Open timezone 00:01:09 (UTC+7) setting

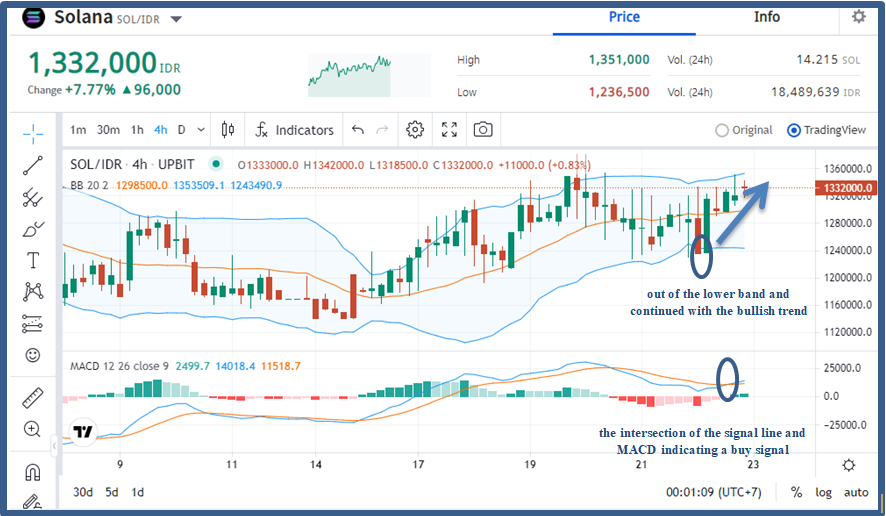(x=714, y=492)
